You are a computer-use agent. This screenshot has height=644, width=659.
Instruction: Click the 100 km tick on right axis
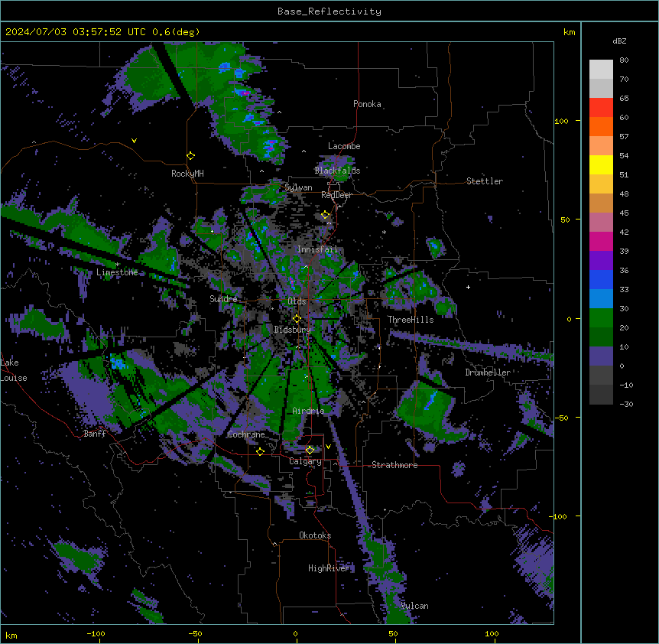coord(561,121)
